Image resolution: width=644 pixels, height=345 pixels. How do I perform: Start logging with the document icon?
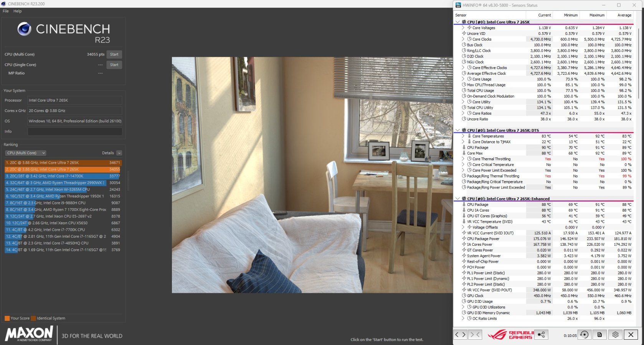[x=599, y=335]
